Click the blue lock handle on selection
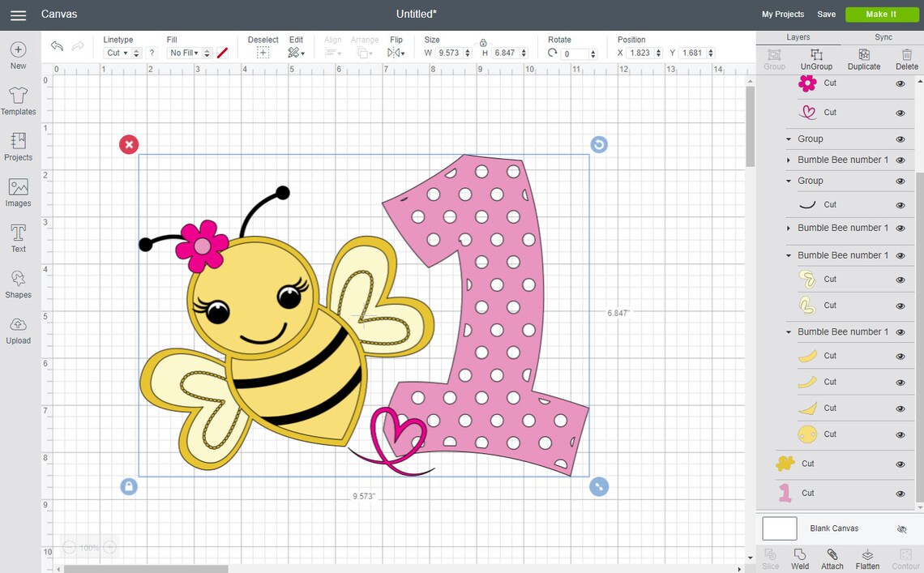 pos(129,487)
